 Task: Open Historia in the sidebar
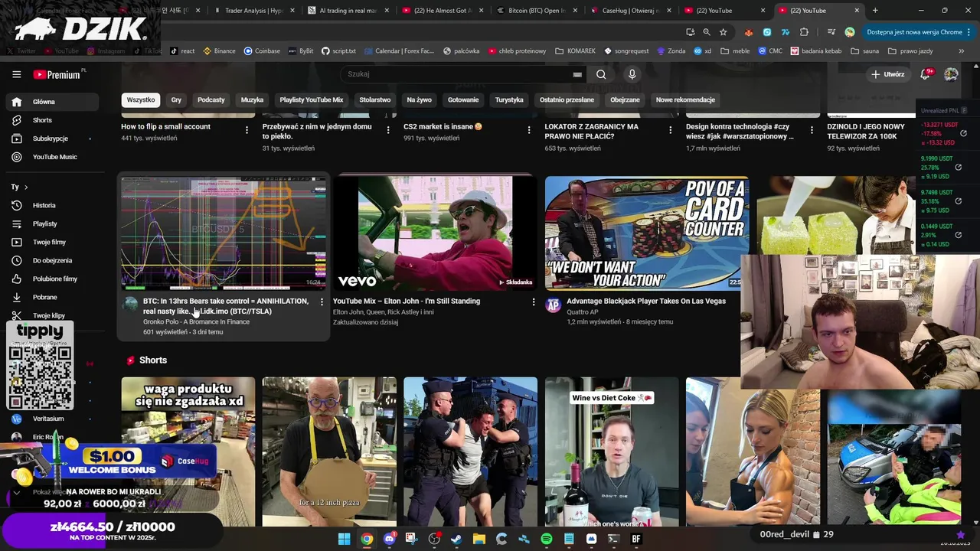point(52,205)
